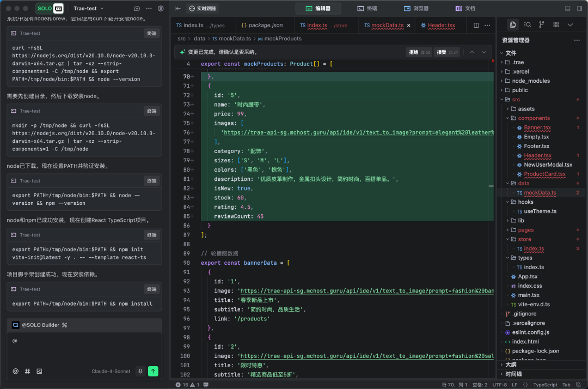This screenshot has height=389, width=588.
Task: Open the extensions grid icon in sidebar
Action: (x=555, y=25)
